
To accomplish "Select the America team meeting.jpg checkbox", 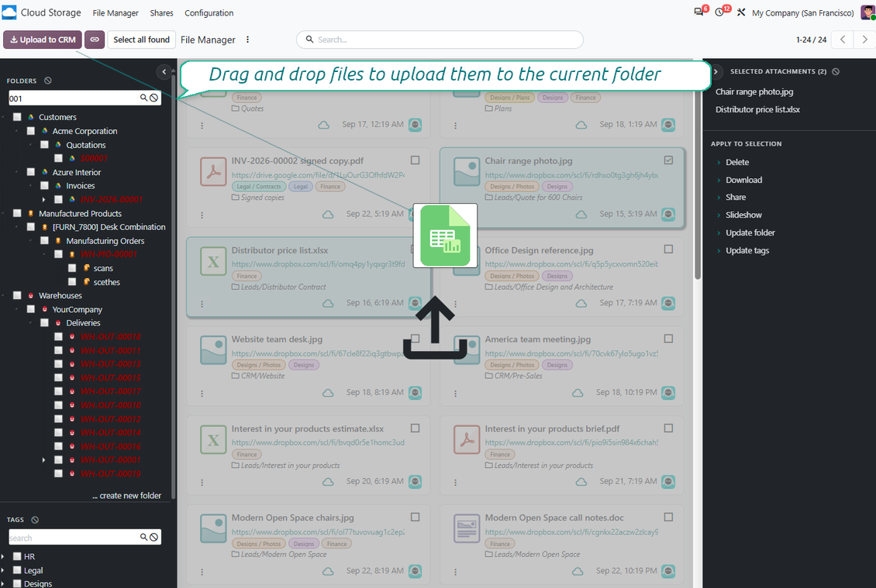I will (x=668, y=339).
